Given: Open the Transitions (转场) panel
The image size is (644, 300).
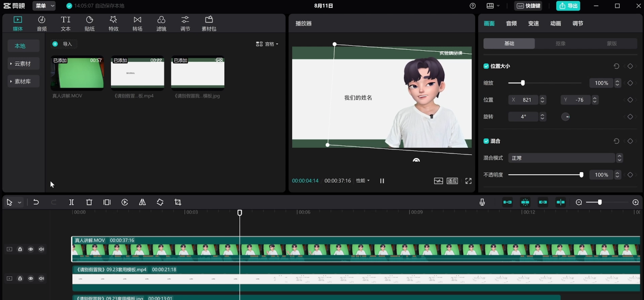Looking at the screenshot, I should tap(137, 23).
